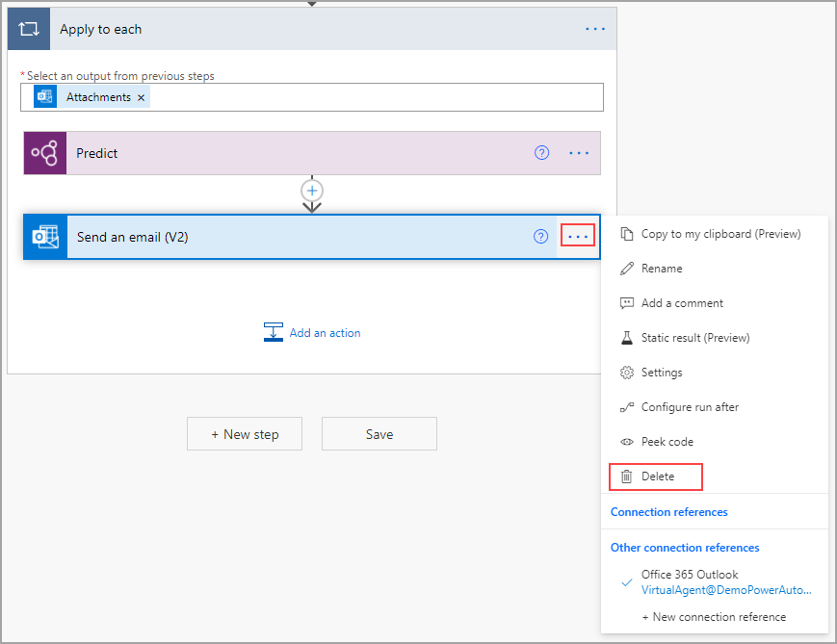Open more options on Send an email (V2)

578,235
